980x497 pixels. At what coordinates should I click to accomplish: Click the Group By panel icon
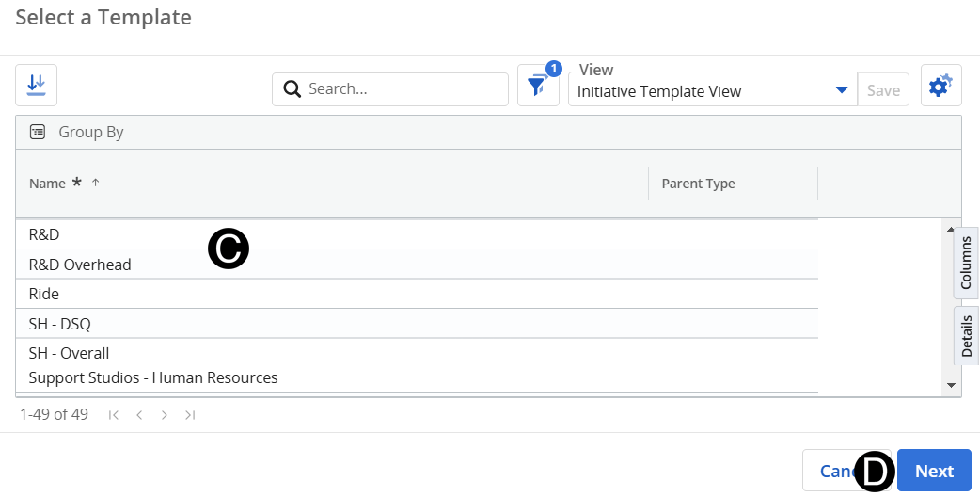pyautogui.click(x=38, y=133)
